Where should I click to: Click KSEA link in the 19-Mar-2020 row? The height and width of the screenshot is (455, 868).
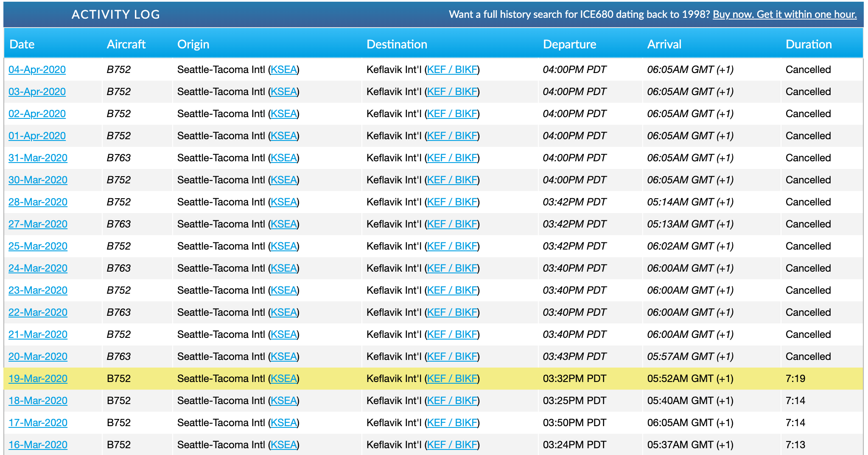pyautogui.click(x=283, y=379)
